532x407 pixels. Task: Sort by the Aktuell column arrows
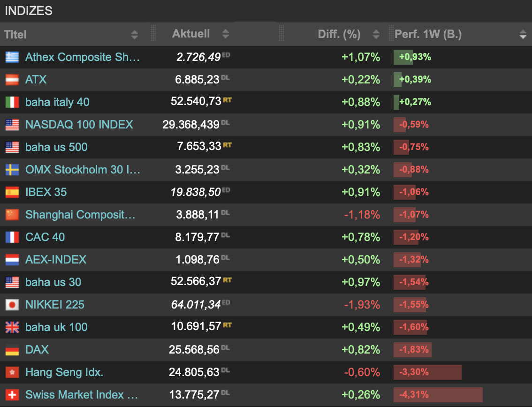coord(226,34)
